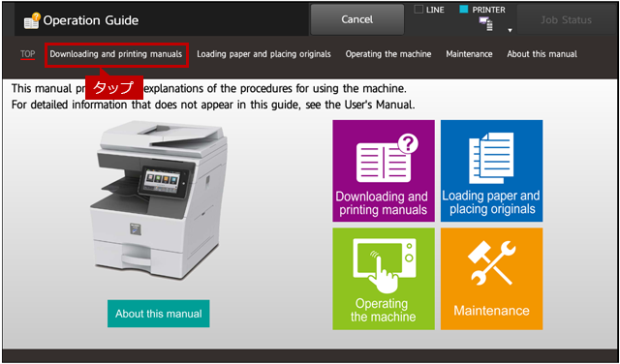Open the orange Maintenance tile
620x364 pixels.
(491, 279)
